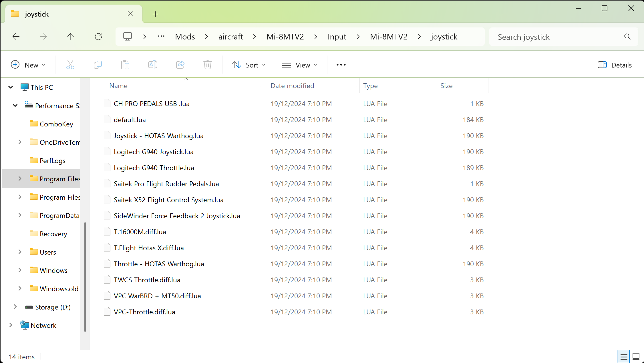Expand the OneDriveTemp folder node
Viewport: 644px width, 363px height.
click(20, 142)
